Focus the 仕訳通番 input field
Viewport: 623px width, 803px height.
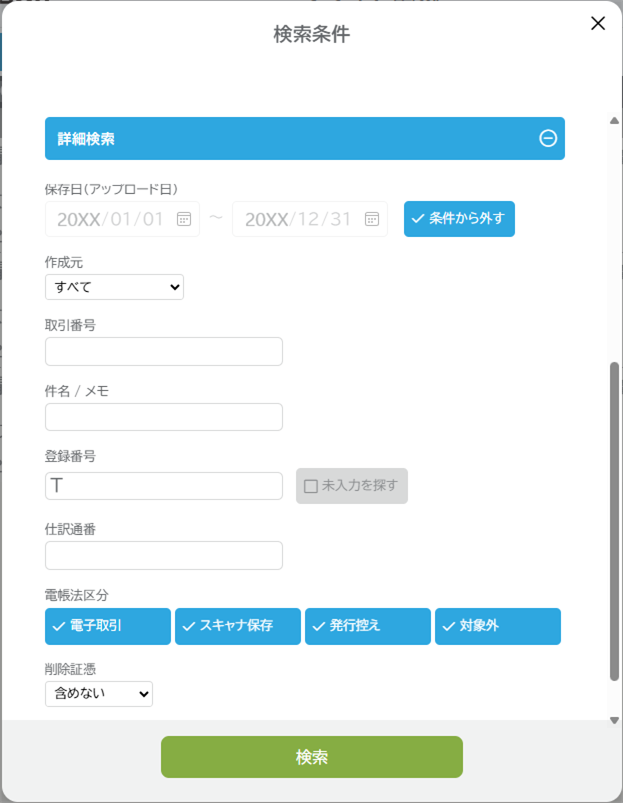tap(164, 556)
